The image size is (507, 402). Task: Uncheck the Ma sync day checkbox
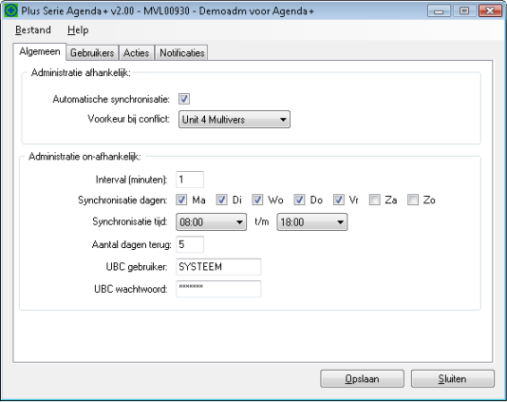[182, 200]
